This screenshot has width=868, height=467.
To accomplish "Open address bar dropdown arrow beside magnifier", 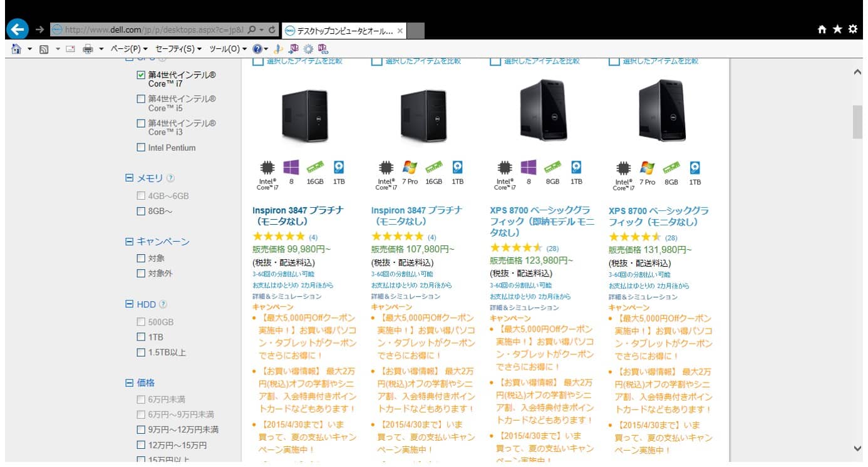I will click(x=261, y=29).
